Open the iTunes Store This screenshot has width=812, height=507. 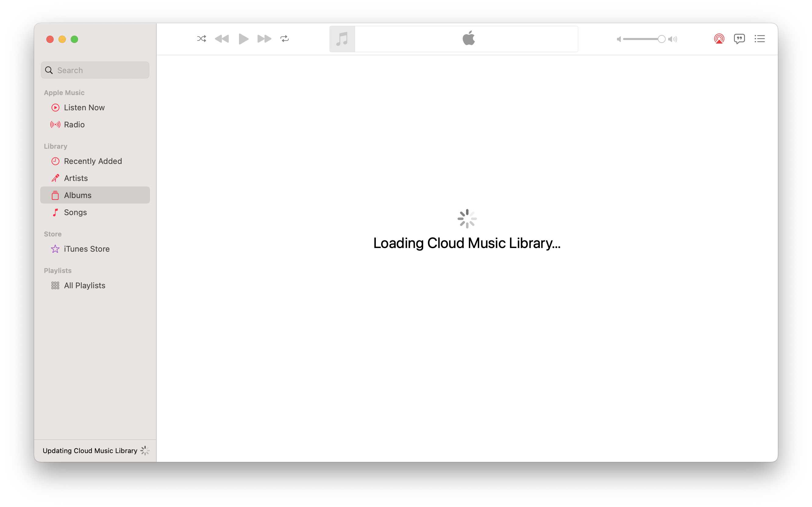tap(95, 249)
